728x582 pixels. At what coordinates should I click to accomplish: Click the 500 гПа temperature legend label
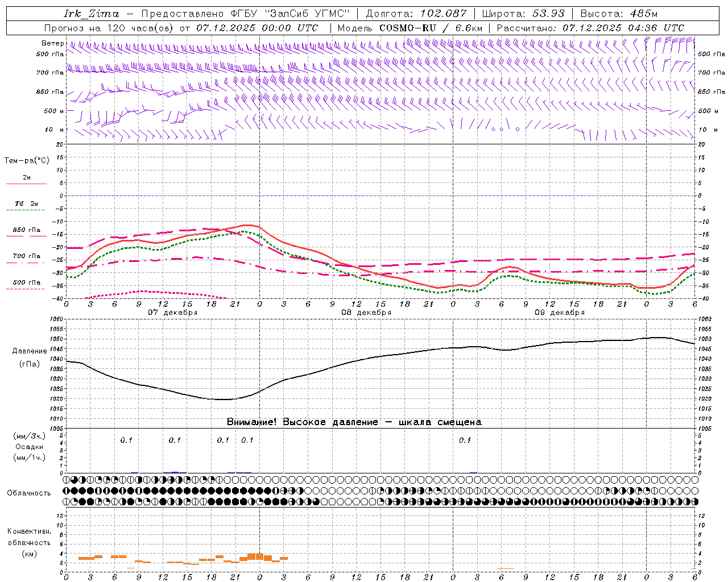tap(27, 282)
